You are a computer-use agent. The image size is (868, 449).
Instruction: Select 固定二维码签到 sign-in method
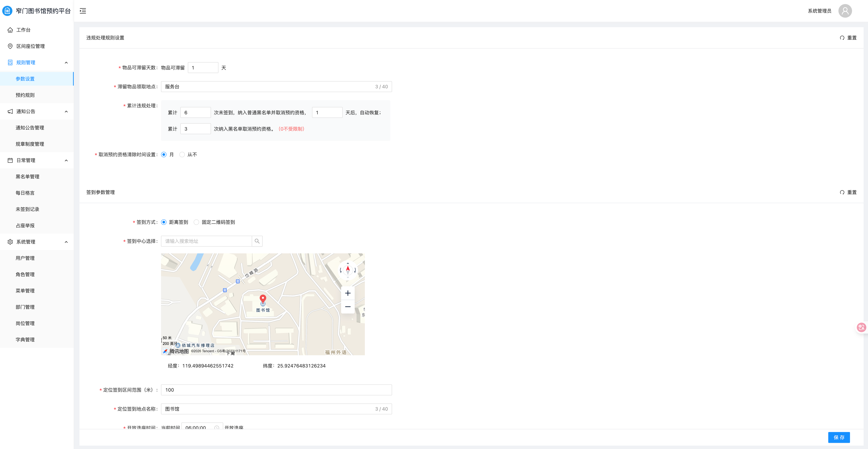coord(196,222)
